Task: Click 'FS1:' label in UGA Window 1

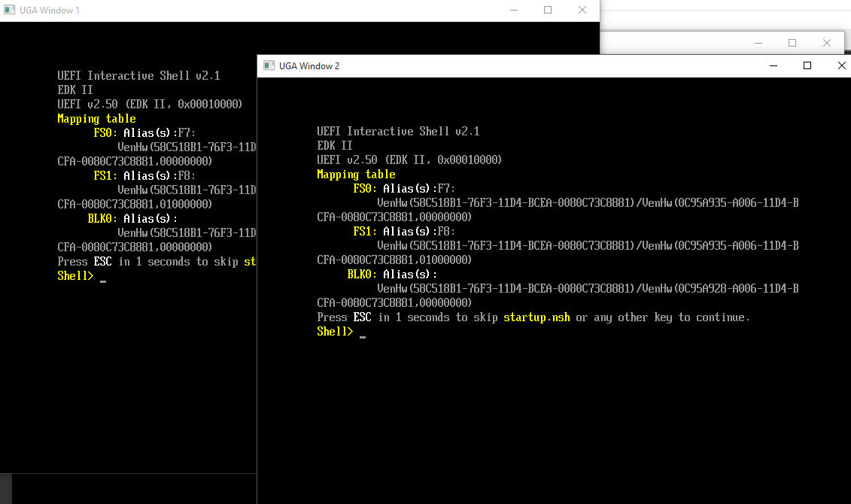Action: pyautogui.click(x=105, y=175)
